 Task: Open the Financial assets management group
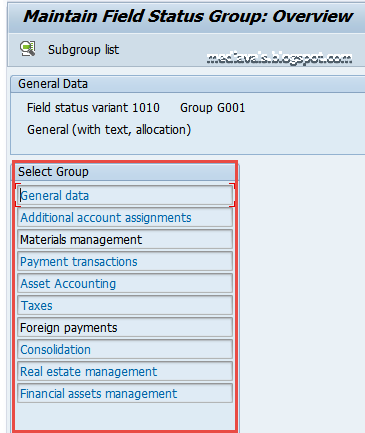[125, 394]
